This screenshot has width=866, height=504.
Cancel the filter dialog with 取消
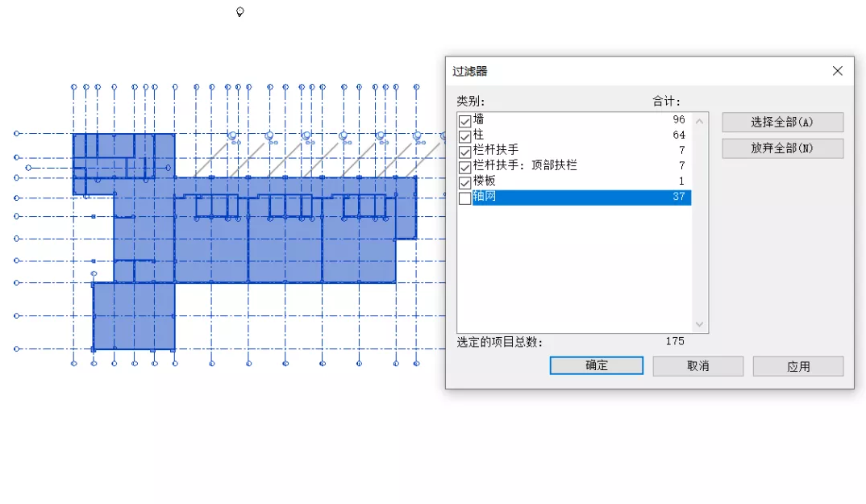click(697, 365)
